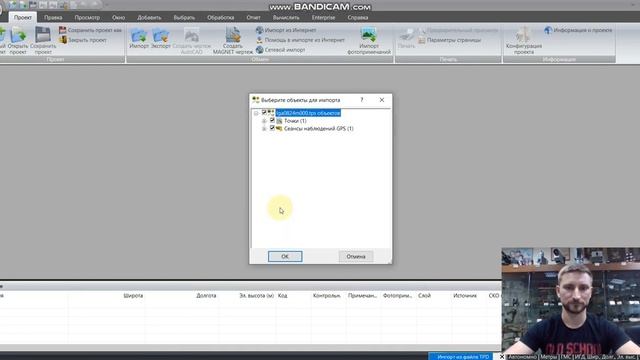Open the Добавить ribbon tab
Screen dimensions: 640x360
149,18
